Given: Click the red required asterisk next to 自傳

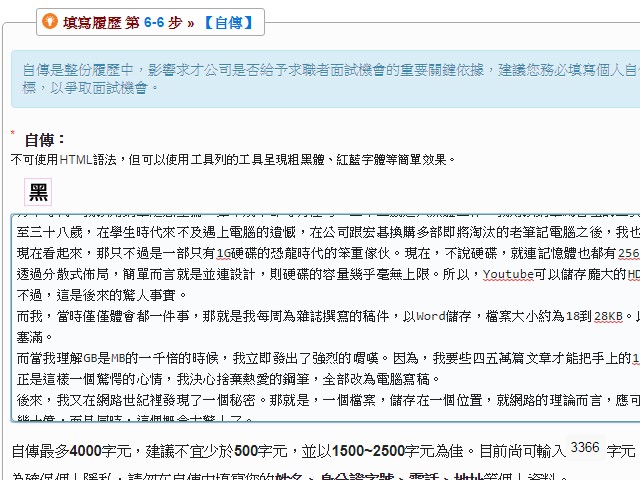Looking at the screenshot, I should (x=12, y=134).
